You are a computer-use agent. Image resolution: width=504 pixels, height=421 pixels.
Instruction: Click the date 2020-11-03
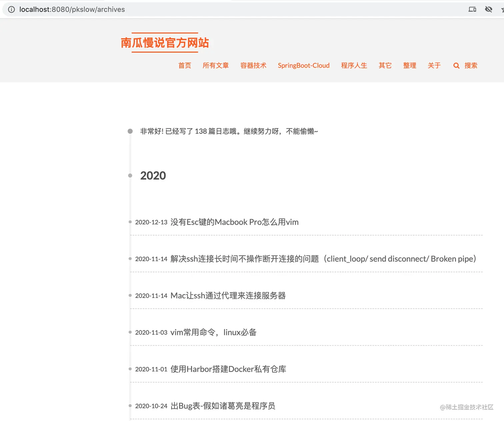point(151,333)
